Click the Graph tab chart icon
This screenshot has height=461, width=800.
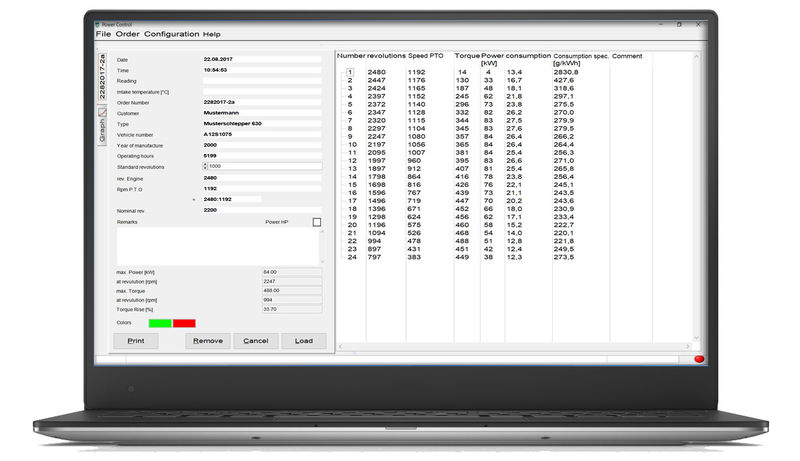102,112
